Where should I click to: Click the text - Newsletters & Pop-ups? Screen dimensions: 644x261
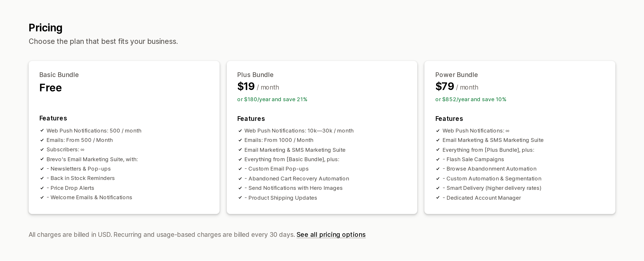tap(78, 169)
